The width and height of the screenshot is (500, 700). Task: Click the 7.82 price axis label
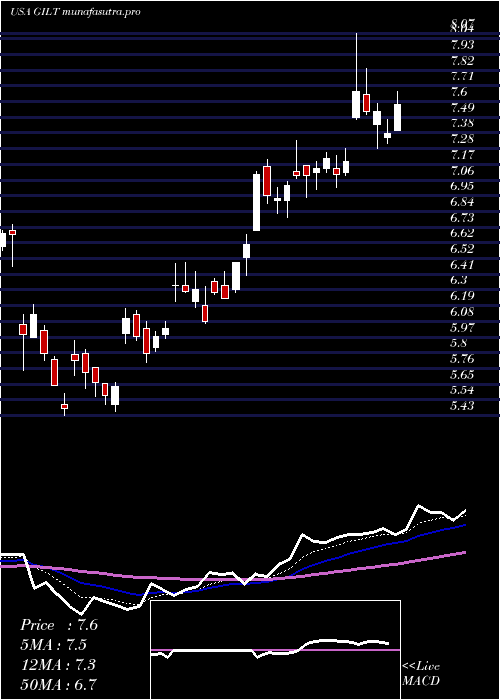tap(462, 60)
